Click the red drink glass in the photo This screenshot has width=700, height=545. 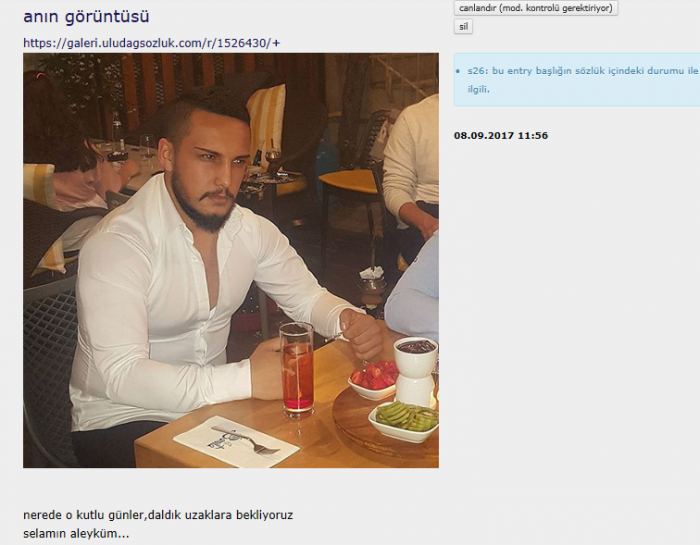[x=296, y=370]
